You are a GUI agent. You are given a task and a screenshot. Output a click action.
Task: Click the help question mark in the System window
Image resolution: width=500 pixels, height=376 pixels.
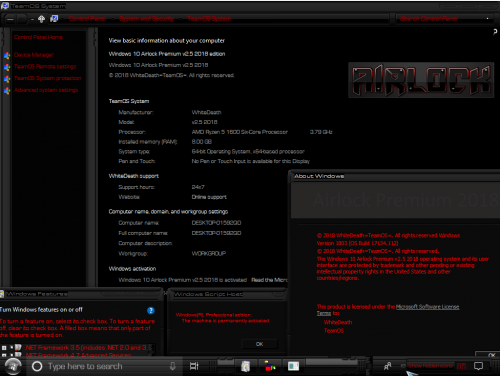point(495,32)
